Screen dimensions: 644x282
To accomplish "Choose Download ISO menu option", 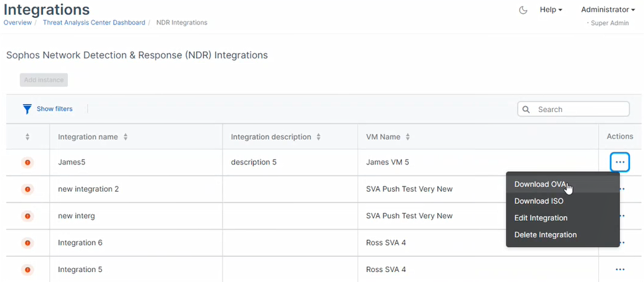I will (539, 201).
